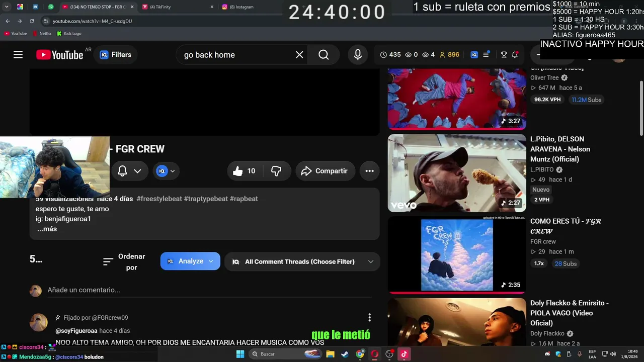Click the address bar URL
This screenshot has width=644, height=362.
click(92, 21)
